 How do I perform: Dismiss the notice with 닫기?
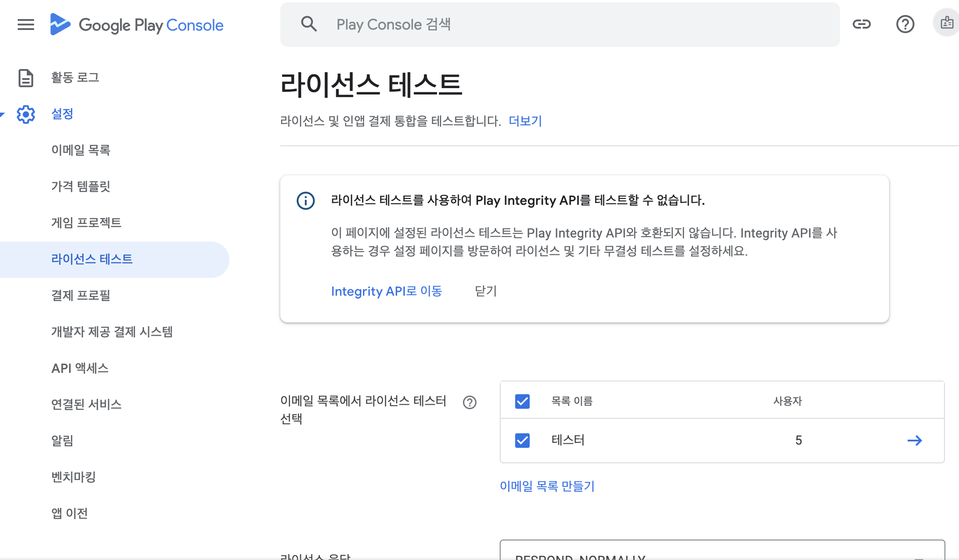[x=486, y=291]
